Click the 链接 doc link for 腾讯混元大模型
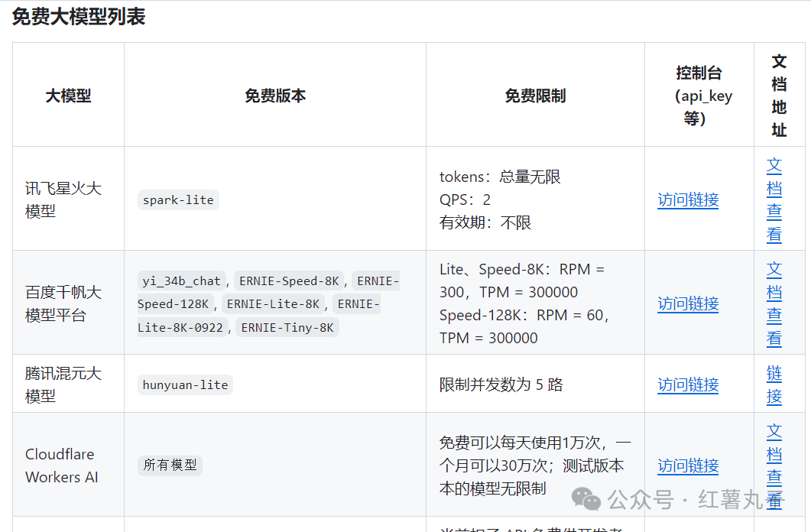The width and height of the screenshot is (811, 532). tap(774, 384)
